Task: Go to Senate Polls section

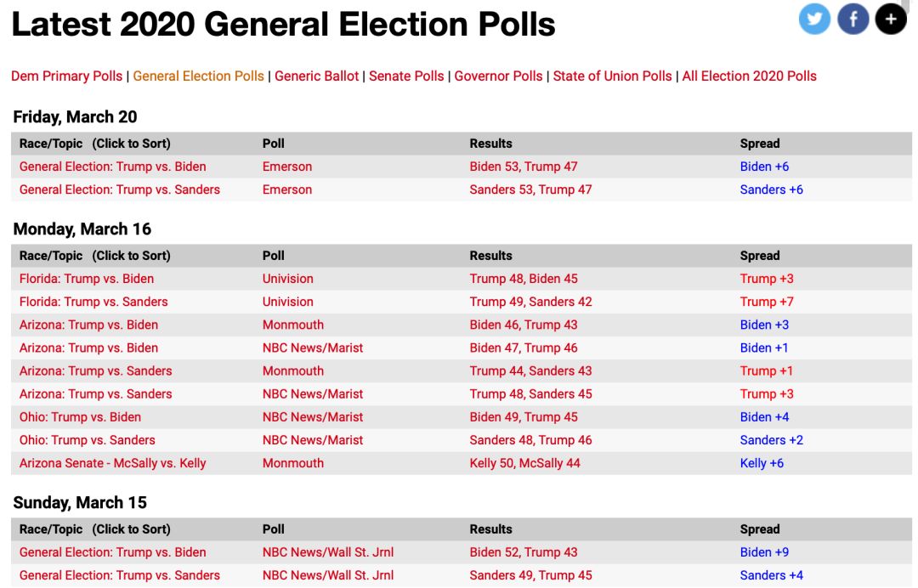Action: tap(406, 76)
